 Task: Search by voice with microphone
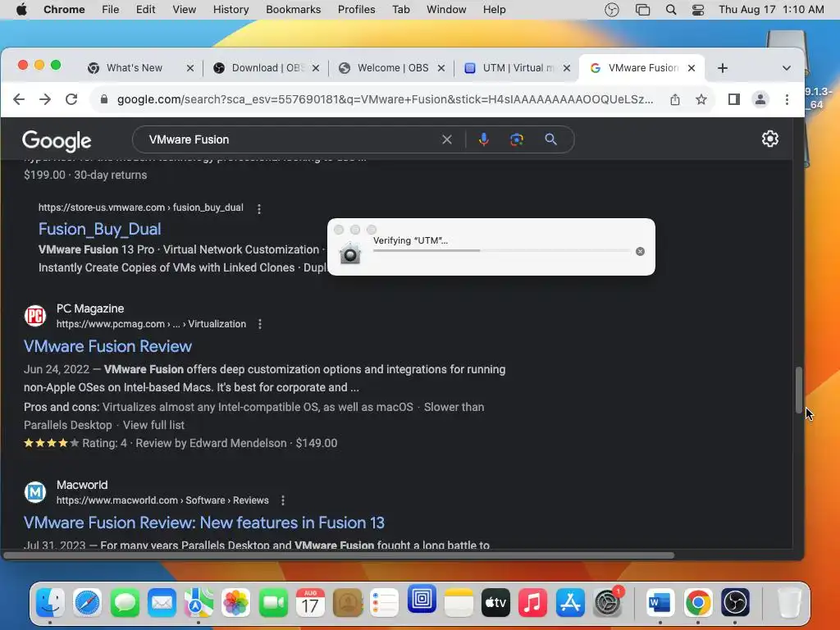pos(483,139)
